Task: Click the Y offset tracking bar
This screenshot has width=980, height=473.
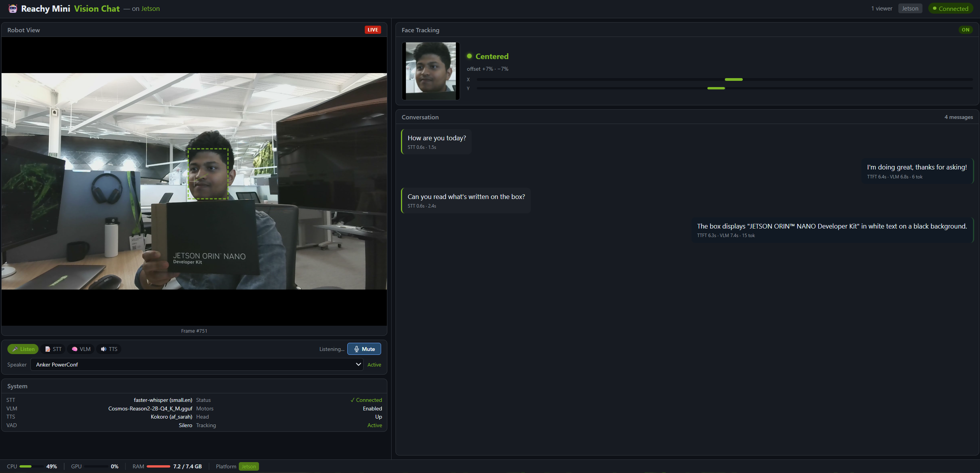Action: 725,88
